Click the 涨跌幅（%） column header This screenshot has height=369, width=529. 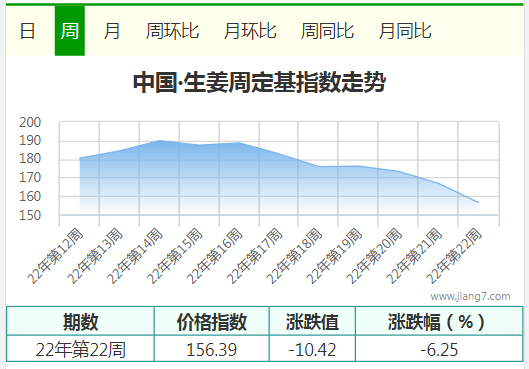click(439, 321)
